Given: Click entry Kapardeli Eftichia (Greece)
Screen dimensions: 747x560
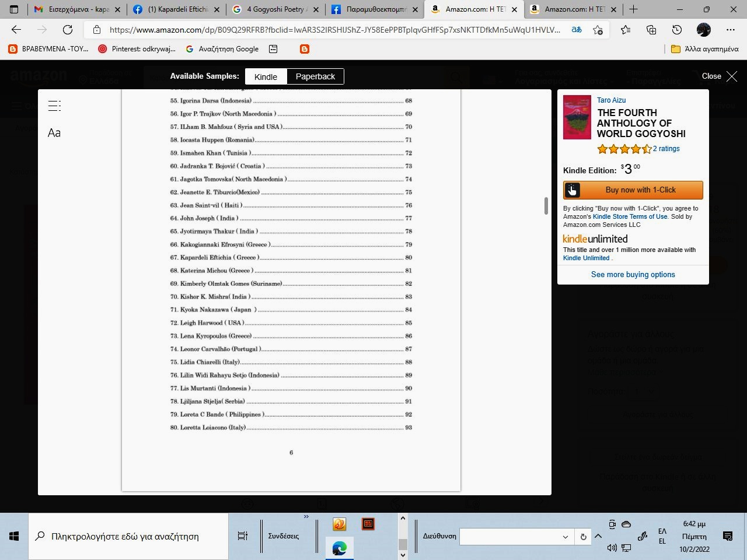Looking at the screenshot, I should pyautogui.click(x=291, y=257).
